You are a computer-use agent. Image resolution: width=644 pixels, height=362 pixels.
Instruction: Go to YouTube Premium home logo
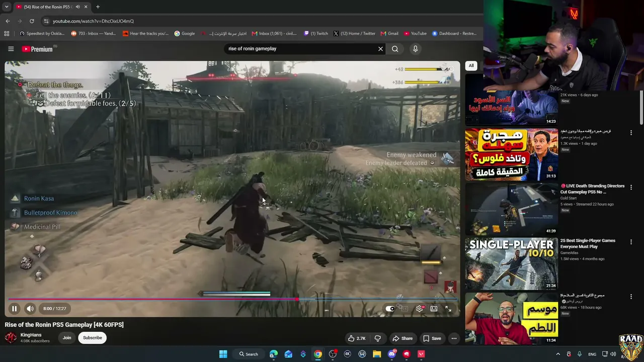click(x=38, y=49)
